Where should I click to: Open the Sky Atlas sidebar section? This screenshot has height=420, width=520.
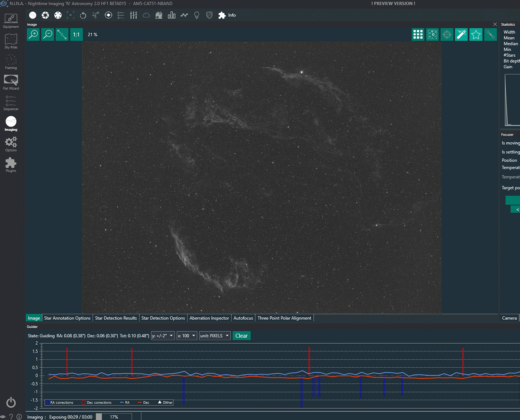(11, 41)
